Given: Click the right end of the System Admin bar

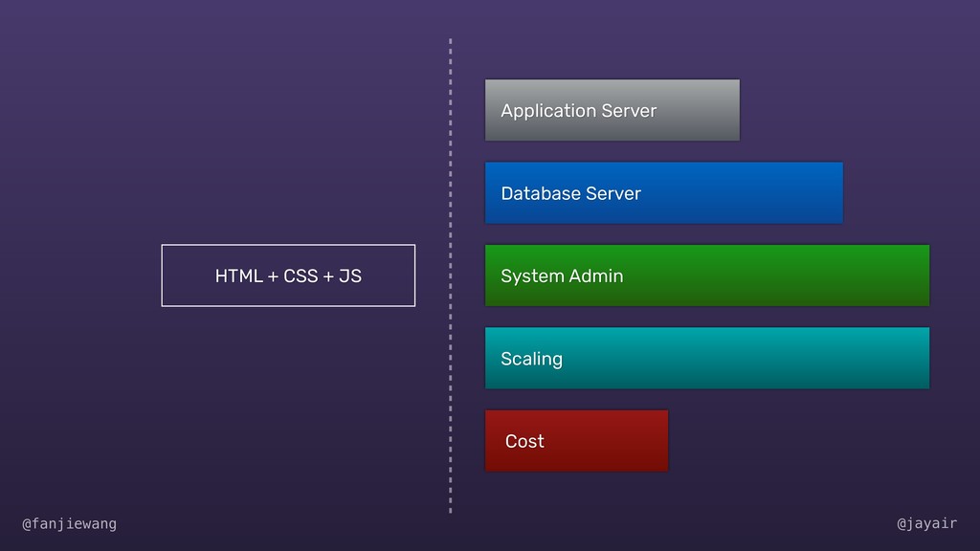Looking at the screenshot, I should (x=917, y=275).
